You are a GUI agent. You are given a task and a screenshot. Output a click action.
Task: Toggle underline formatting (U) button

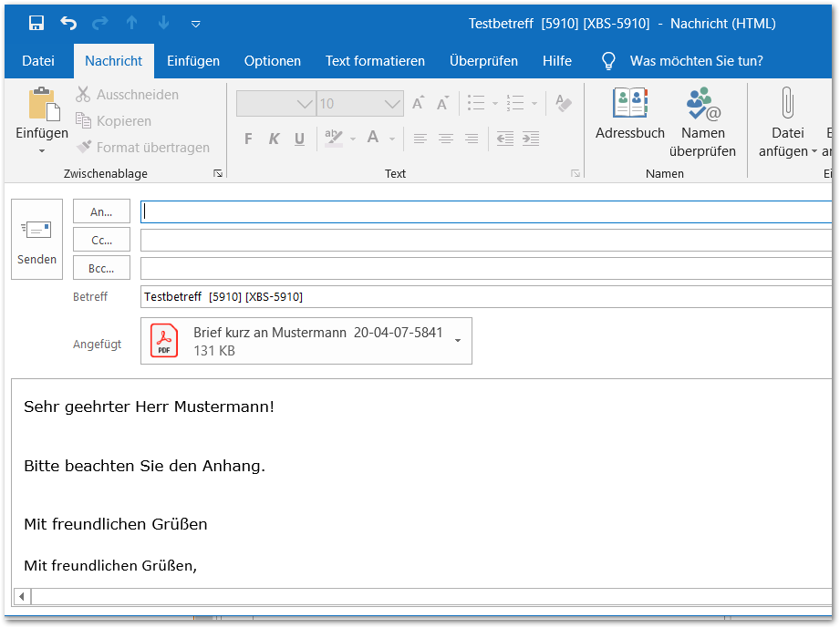tap(299, 139)
